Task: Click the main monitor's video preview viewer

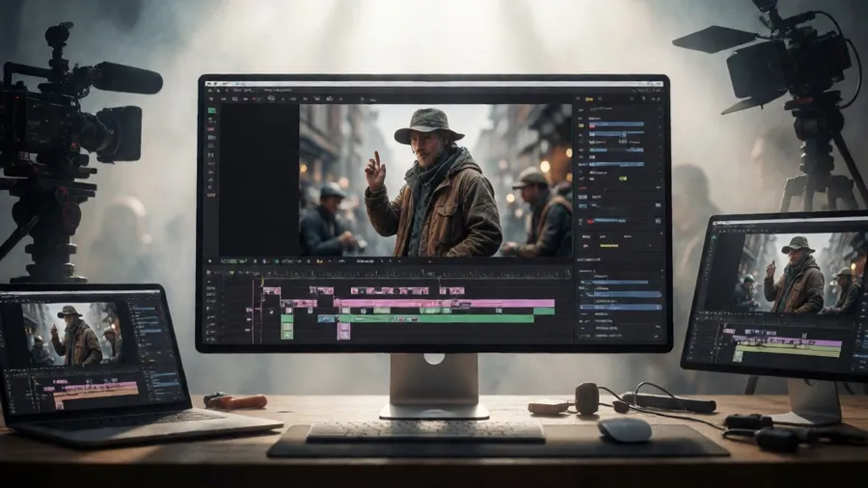Action: tap(436, 180)
